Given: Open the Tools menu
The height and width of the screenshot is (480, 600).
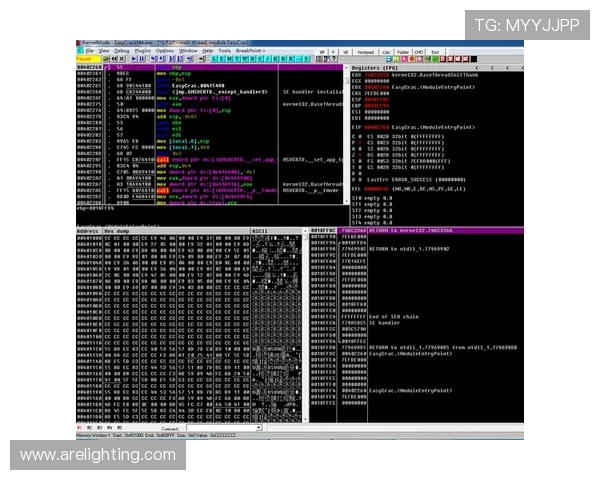Looking at the screenshot, I should click(x=224, y=50).
